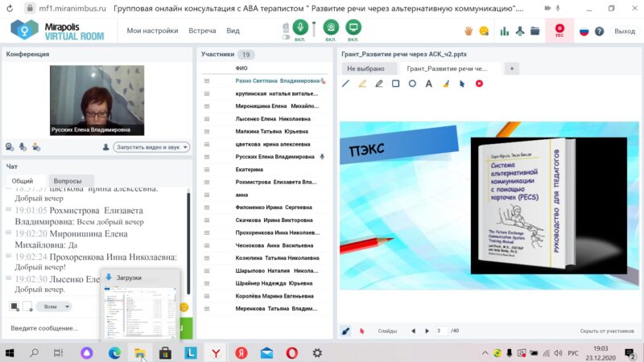Viewport: 644px width, 362px height.
Task: Select the line drawing tool
Action: [346, 84]
